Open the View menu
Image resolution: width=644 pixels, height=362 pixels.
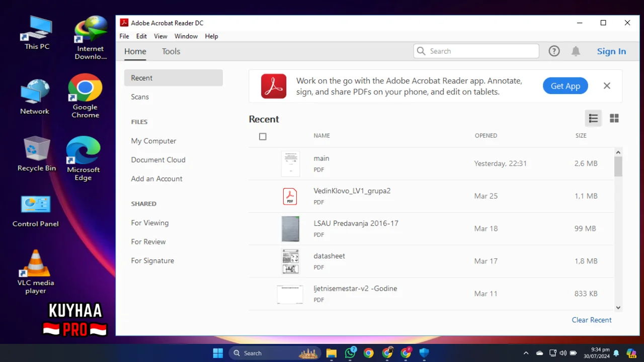pos(160,36)
